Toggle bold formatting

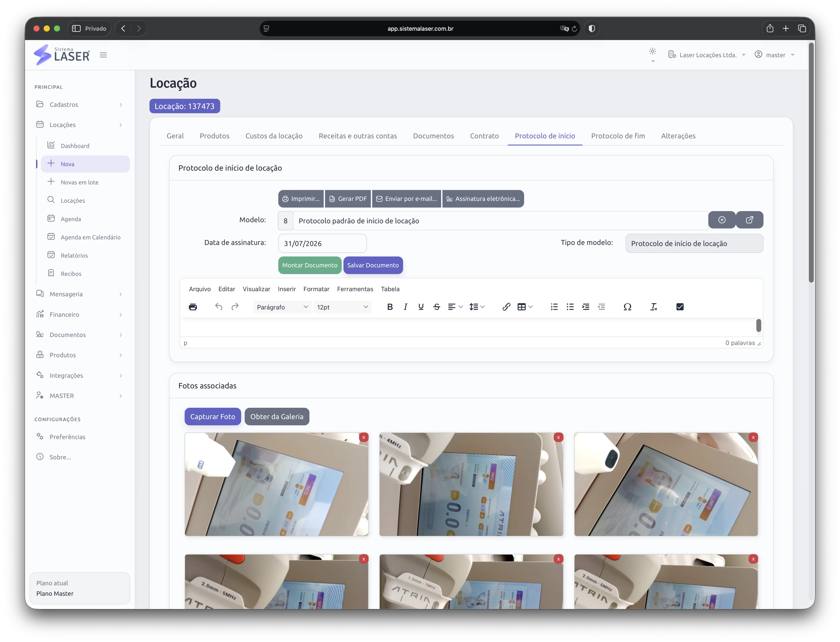click(x=390, y=307)
